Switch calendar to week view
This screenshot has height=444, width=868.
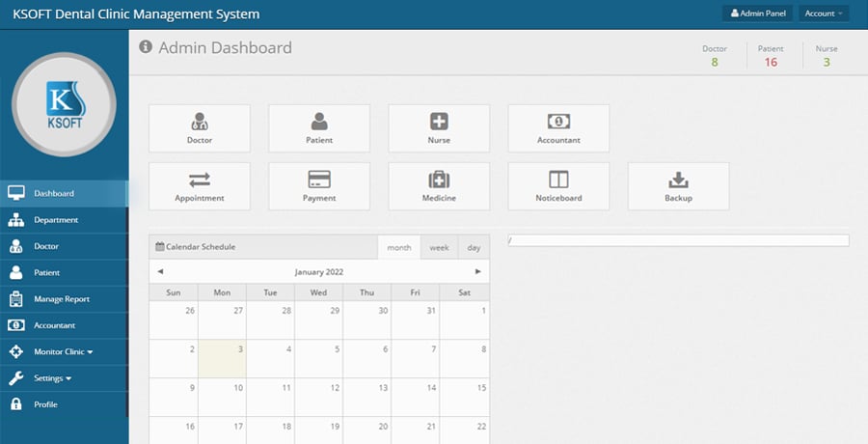pos(439,248)
